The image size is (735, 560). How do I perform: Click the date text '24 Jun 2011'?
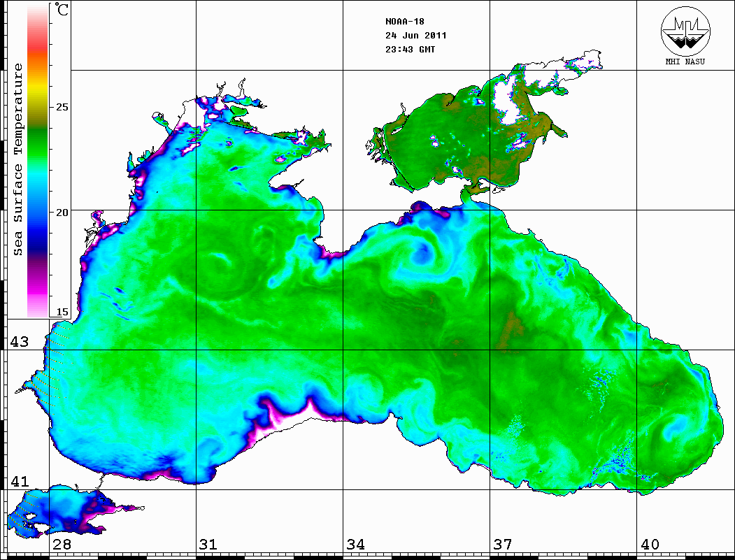(x=416, y=36)
